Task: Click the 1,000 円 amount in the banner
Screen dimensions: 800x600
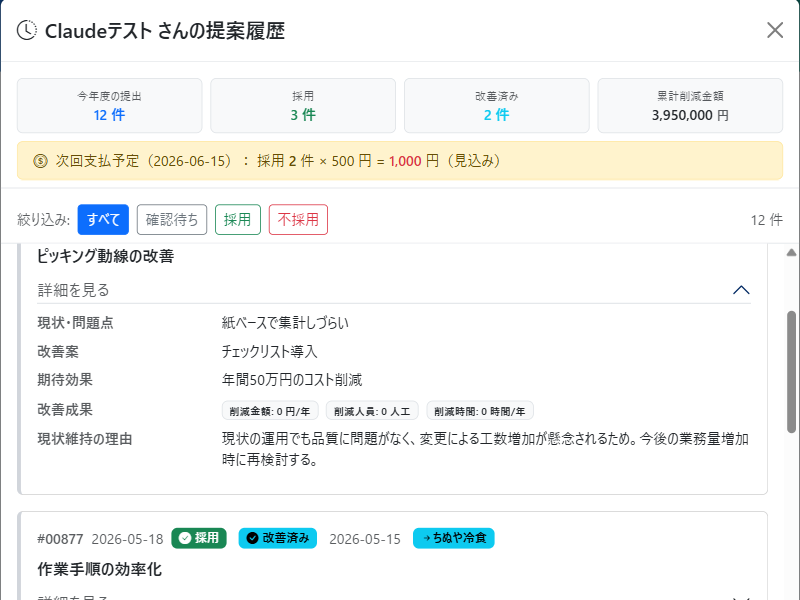Action: pyautogui.click(x=414, y=161)
